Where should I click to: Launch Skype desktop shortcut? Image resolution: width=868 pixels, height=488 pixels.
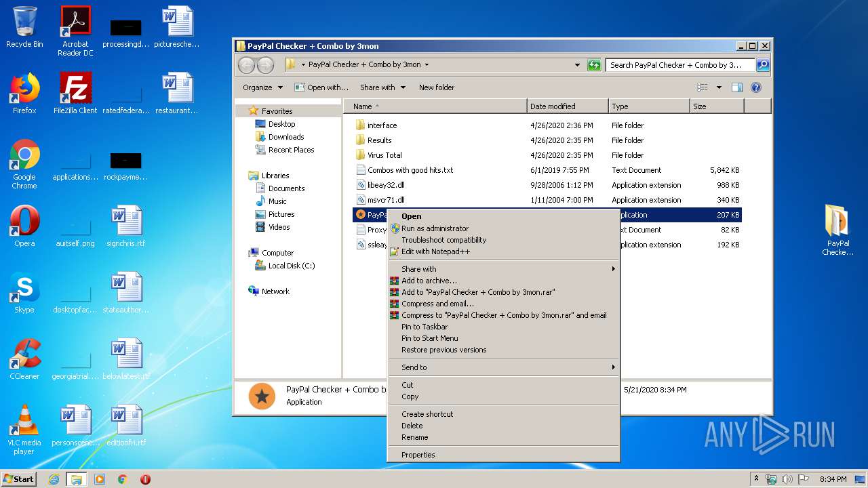pos(24,293)
